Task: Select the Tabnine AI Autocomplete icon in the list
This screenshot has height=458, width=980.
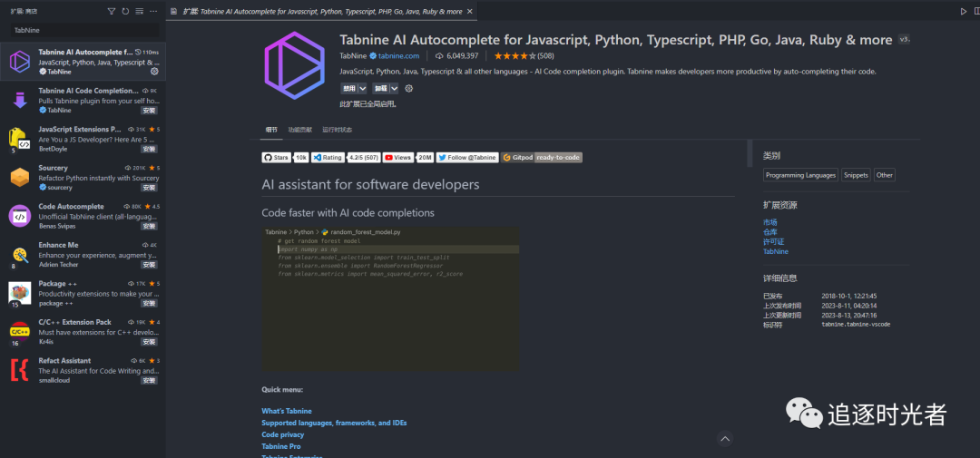Action: [20, 62]
